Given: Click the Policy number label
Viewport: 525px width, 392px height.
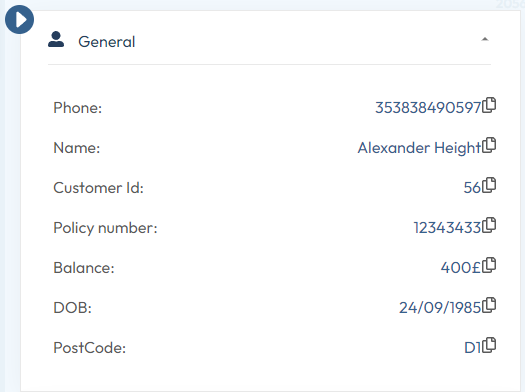Looking at the screenshot, I should click(x=105, y=228).
